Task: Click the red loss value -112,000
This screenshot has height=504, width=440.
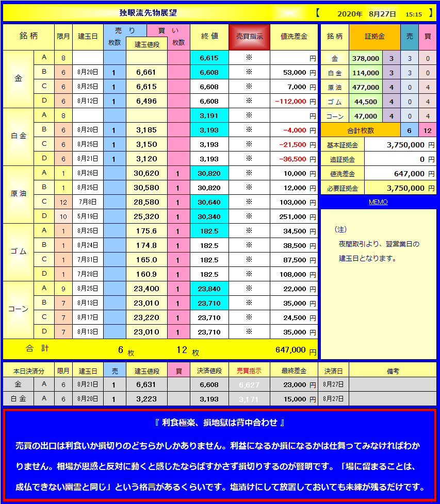Action: tap(290, 101)
